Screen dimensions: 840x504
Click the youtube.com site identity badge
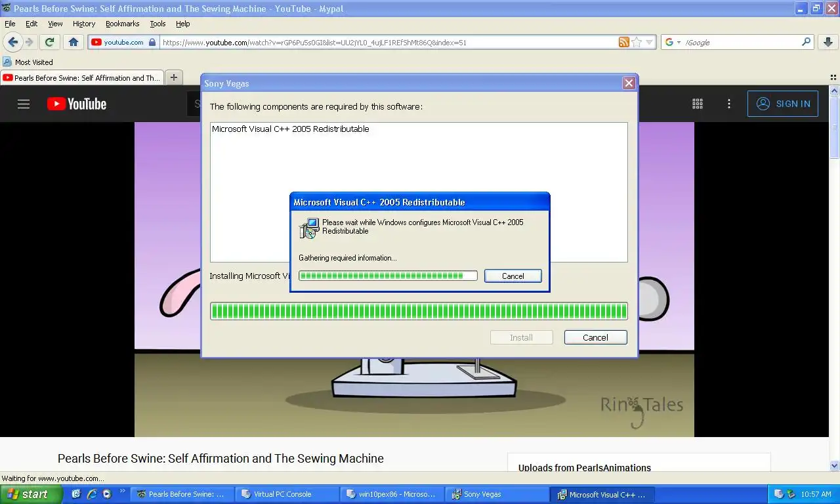[123, 42]
